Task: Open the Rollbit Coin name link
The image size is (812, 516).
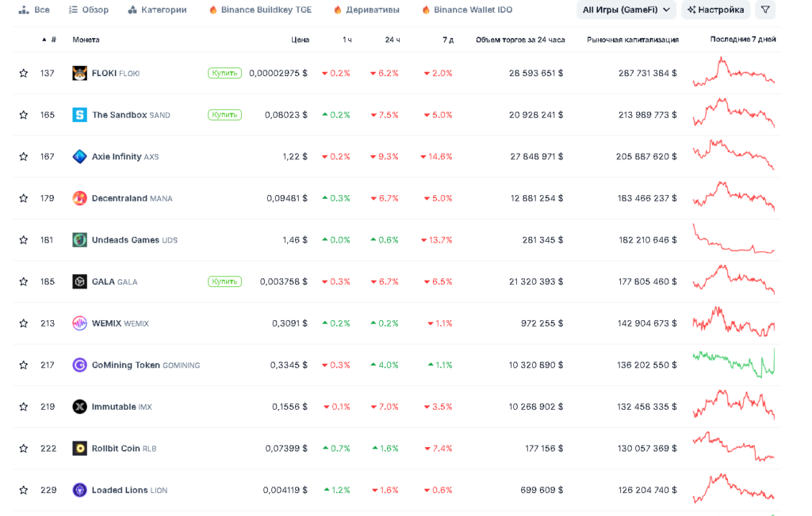Action: [116, 449]
